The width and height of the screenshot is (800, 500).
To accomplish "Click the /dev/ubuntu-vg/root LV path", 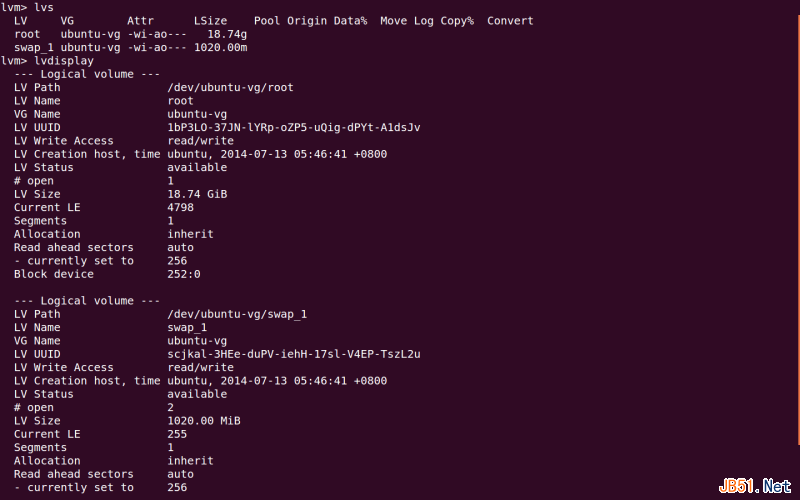I will [x=230, y=87].
